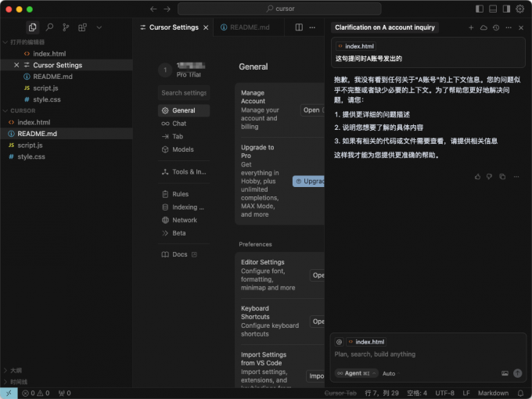Open the Source Control view icon

coord(66,27)
